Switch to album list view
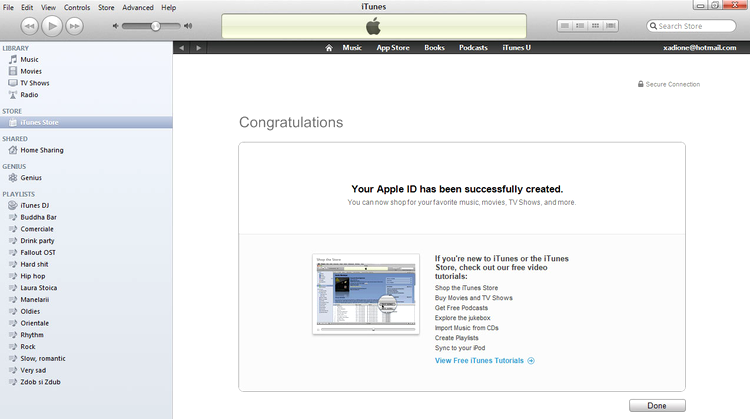This screenshot has height=419, width=750. [580, 26]
